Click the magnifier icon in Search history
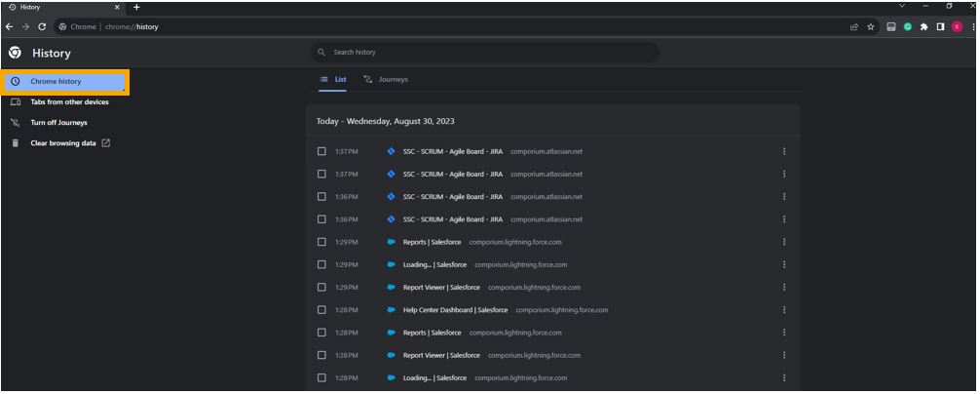This screenshot has width=980, height=394. [x=321, y=53]
